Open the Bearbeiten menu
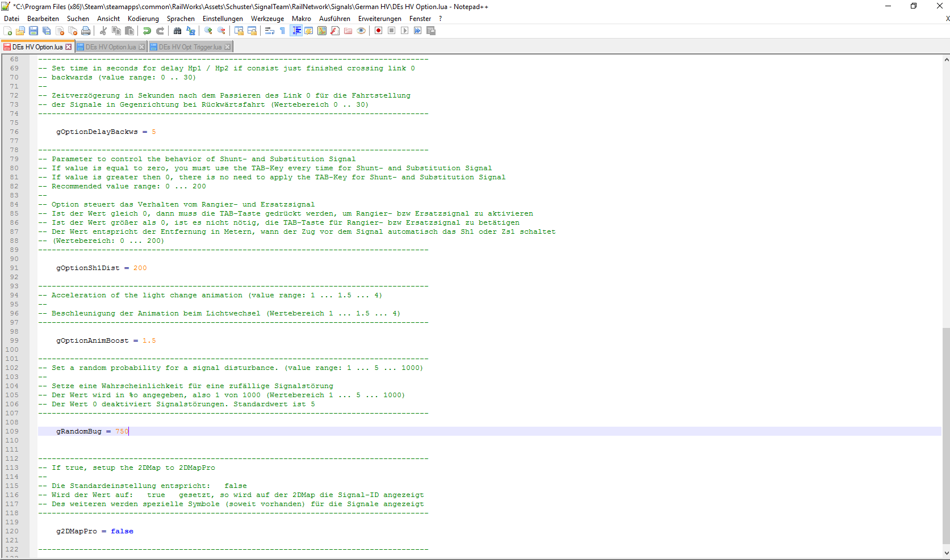The height and width of the screenshot is (560, 950). coord(43,19)
